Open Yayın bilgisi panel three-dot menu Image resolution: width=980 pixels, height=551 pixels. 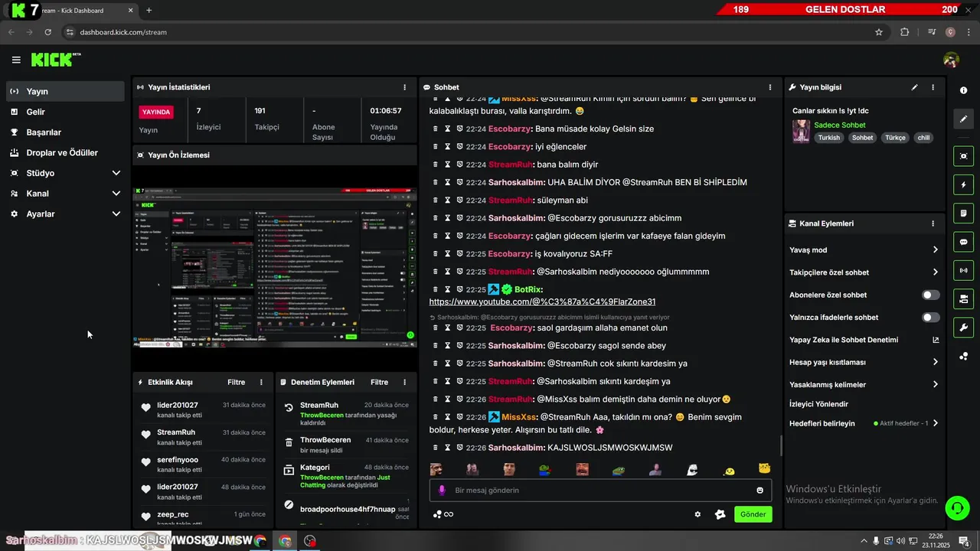pyautogui.click(x=933, y=87)
